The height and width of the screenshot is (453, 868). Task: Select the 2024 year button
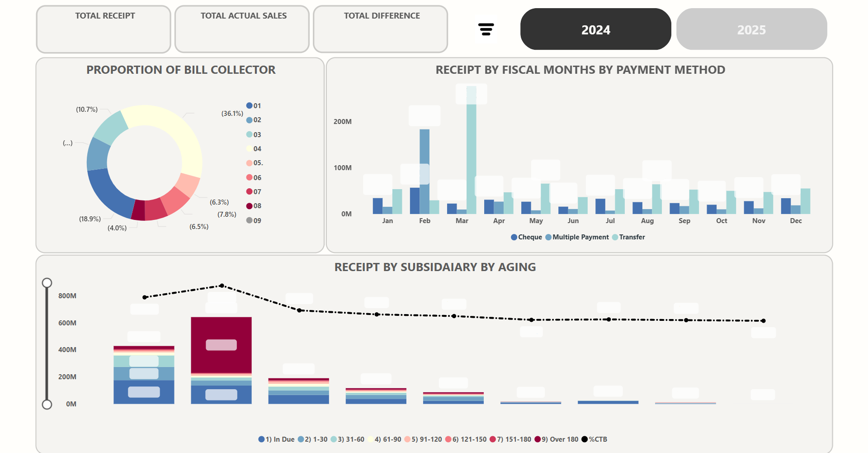[x=595, y=29]
